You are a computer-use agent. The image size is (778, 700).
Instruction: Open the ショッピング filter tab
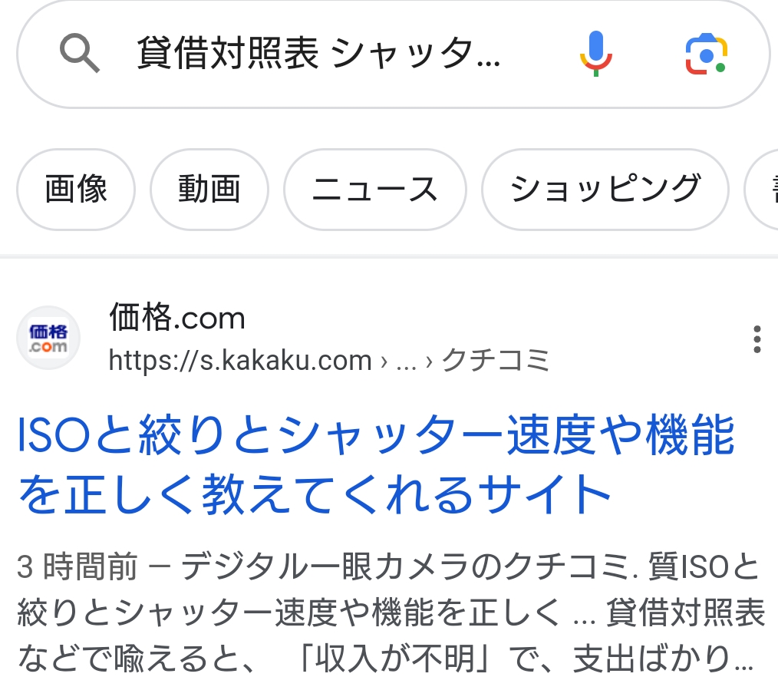[605, 190]
